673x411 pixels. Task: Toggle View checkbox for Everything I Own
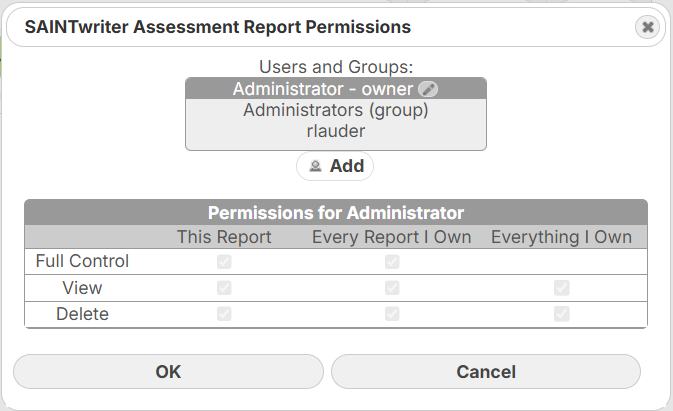(x=561, y=288)
